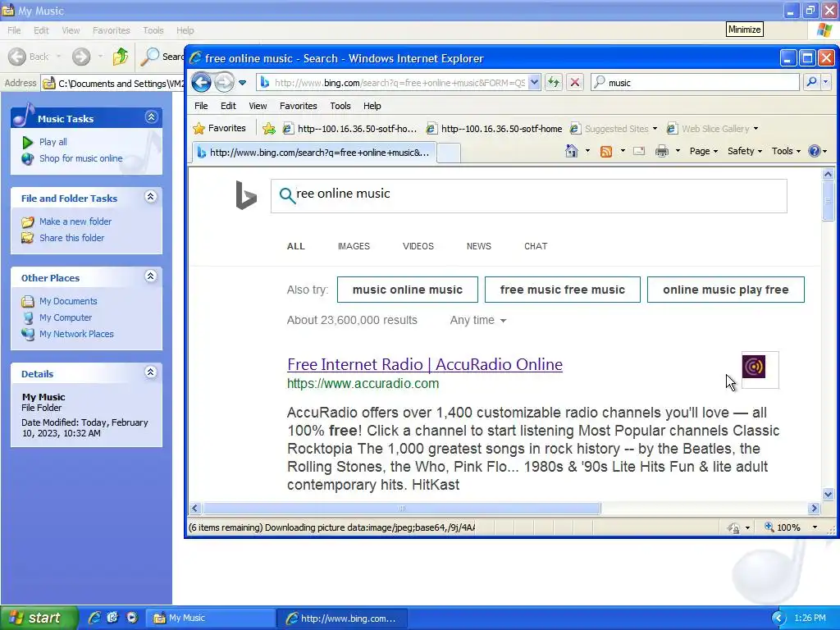The image size is (840, 630).
Task: Open Favorites menu in Internet Explorer menu bar
Action: 299,106
